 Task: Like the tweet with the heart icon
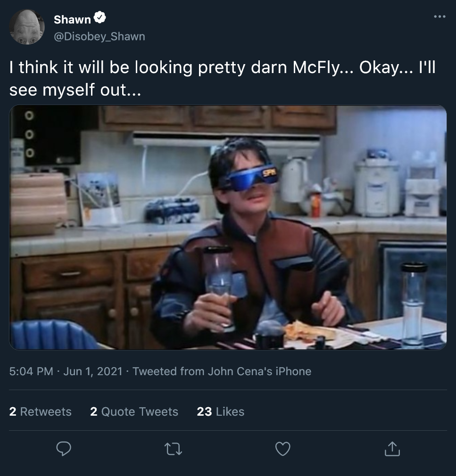(x=282, y=449)
